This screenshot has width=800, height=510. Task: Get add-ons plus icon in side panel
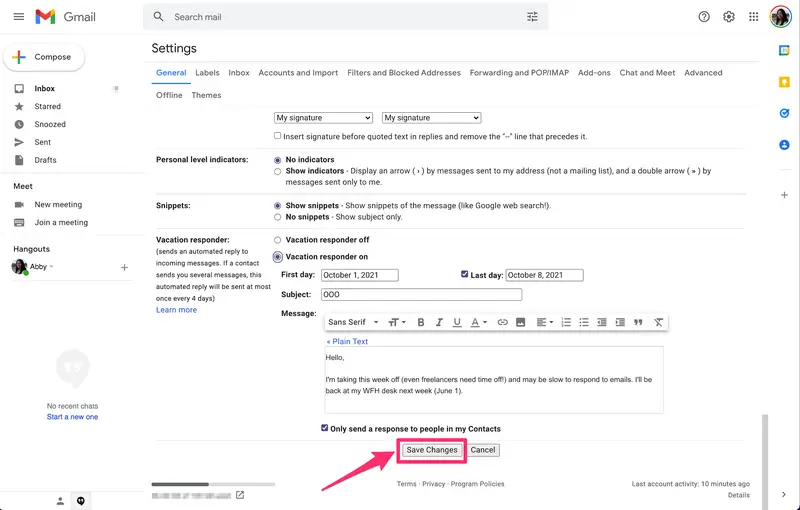pos(784,195)
